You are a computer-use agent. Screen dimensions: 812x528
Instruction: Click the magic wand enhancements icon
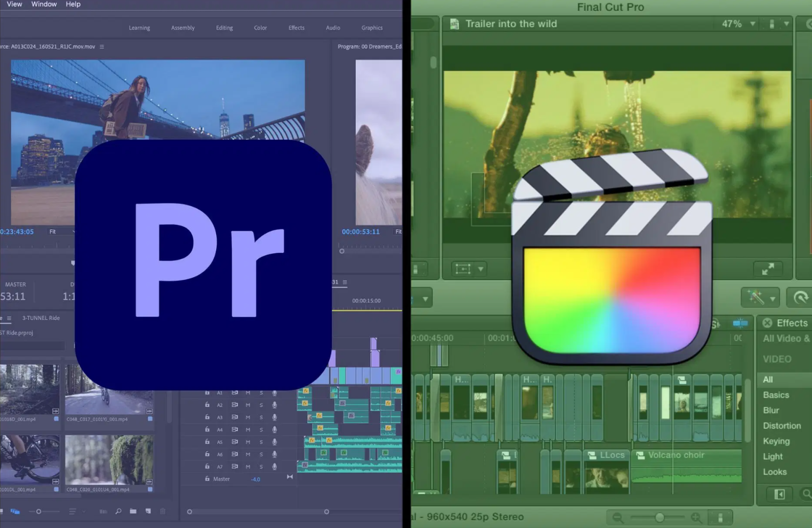point(756,298)
